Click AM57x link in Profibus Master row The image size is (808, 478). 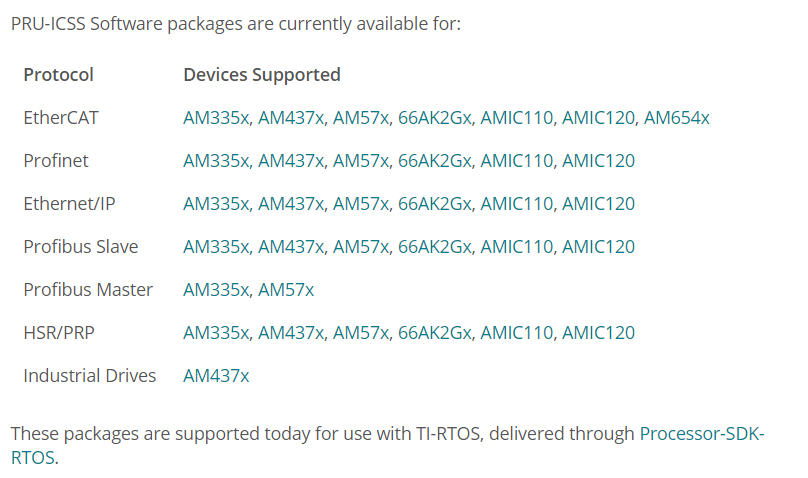point(286,290)
